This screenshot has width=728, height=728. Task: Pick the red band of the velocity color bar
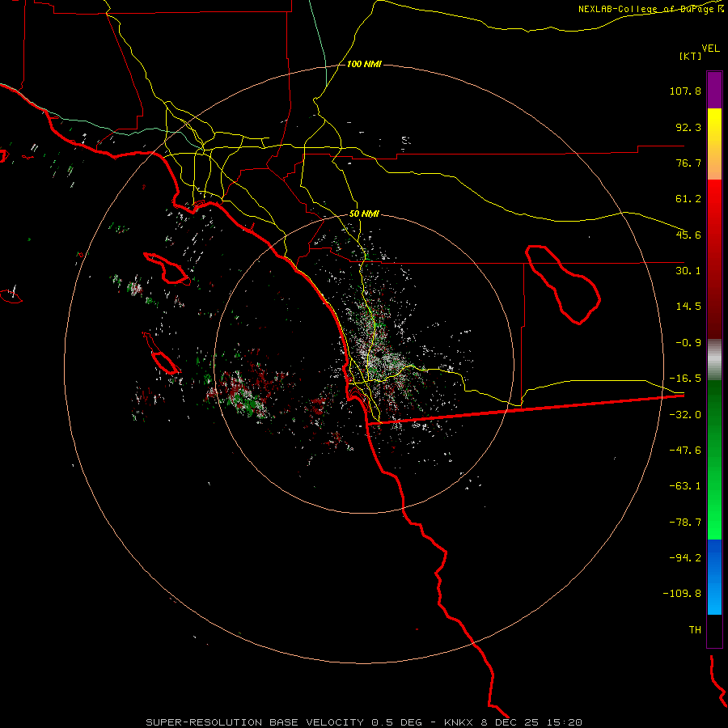(714, 259)
